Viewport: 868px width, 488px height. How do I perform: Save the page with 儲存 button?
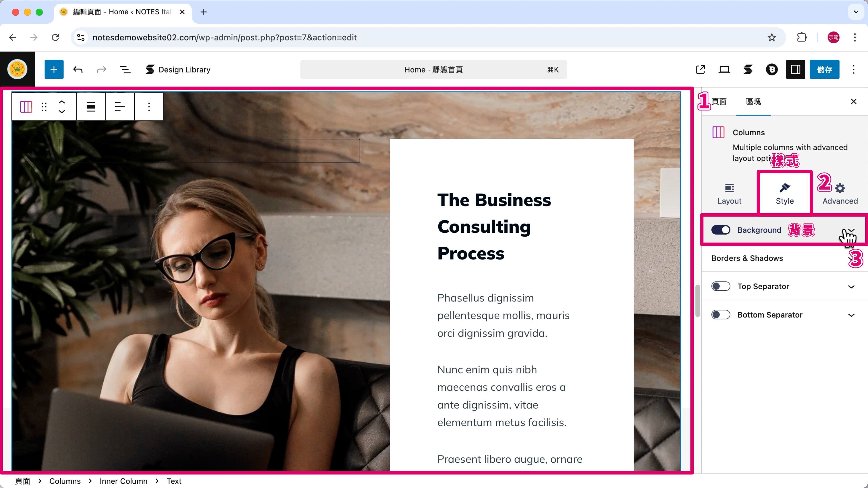825,69
